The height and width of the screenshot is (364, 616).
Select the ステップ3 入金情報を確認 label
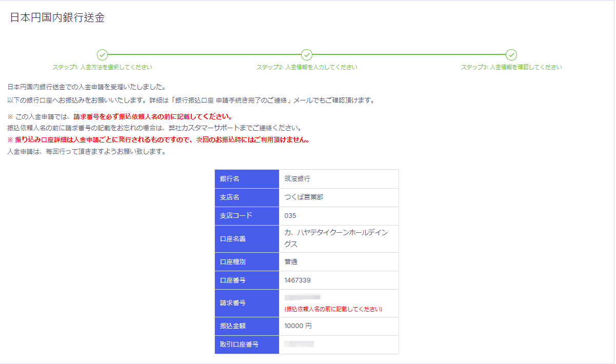coord(511,67)
